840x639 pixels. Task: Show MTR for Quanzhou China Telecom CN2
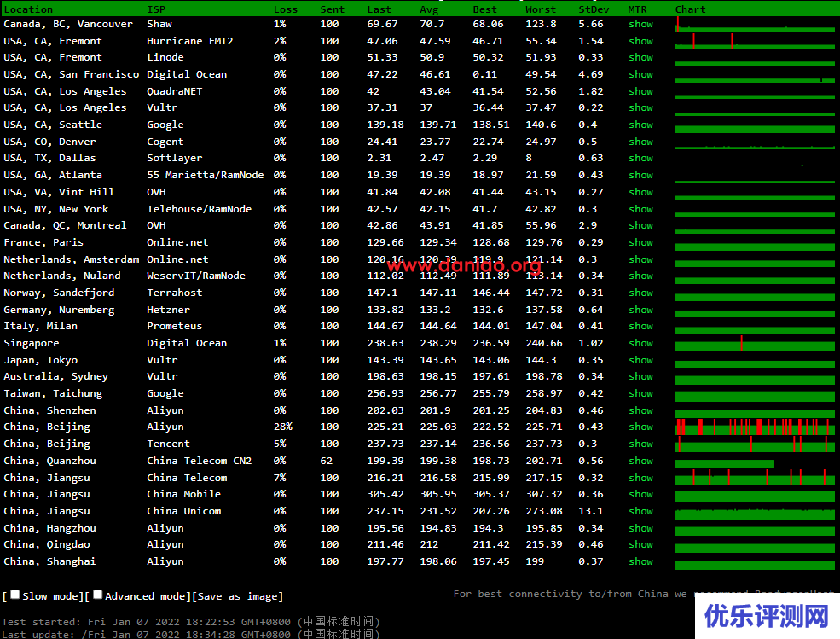tap(640, 461)
